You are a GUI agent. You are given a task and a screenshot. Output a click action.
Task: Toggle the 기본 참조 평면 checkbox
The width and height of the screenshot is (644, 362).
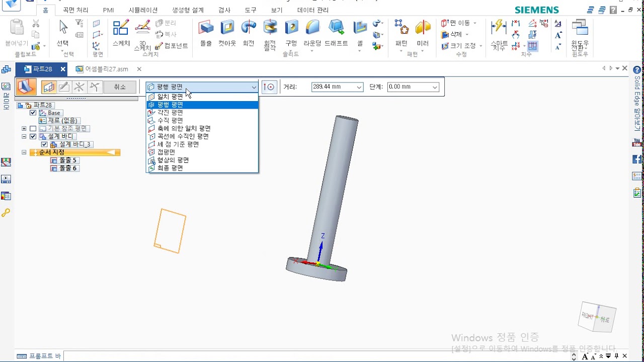33,129
